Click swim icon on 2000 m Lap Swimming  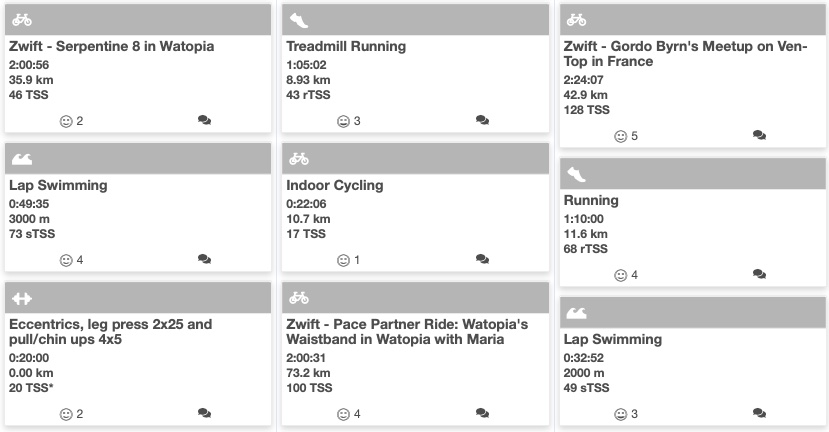[576, 313]
